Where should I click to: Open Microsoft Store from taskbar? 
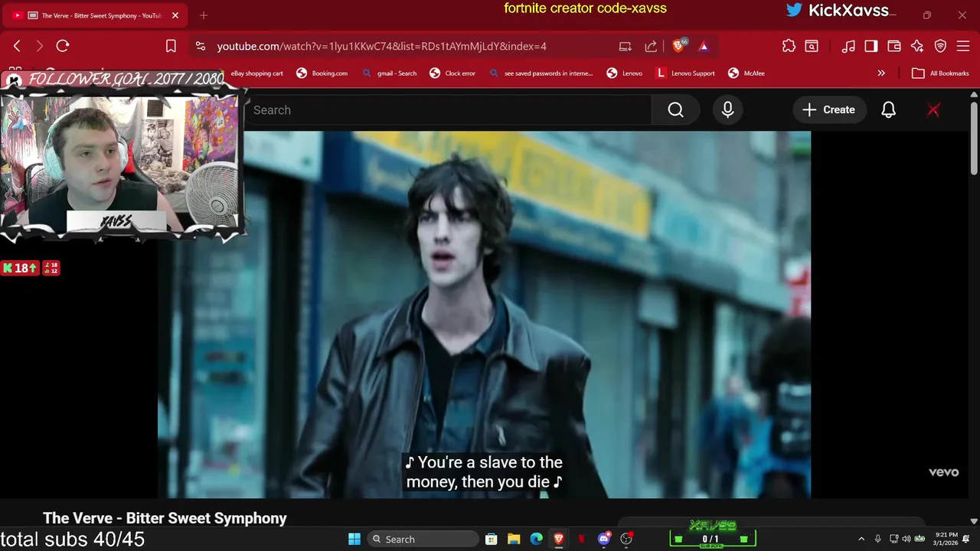pos(492,539)
